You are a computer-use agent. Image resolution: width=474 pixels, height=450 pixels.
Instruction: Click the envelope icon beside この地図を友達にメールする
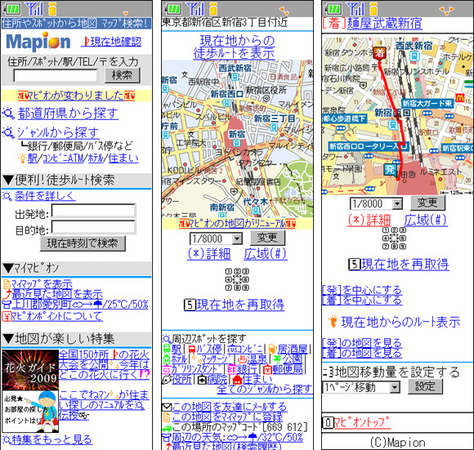166,407
